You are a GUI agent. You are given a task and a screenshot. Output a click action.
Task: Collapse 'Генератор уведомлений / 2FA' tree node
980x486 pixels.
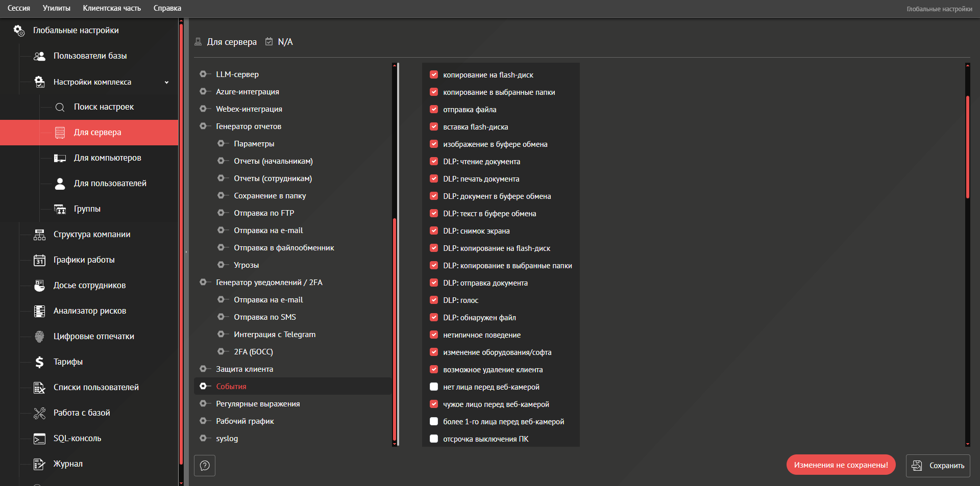(203, 282)
